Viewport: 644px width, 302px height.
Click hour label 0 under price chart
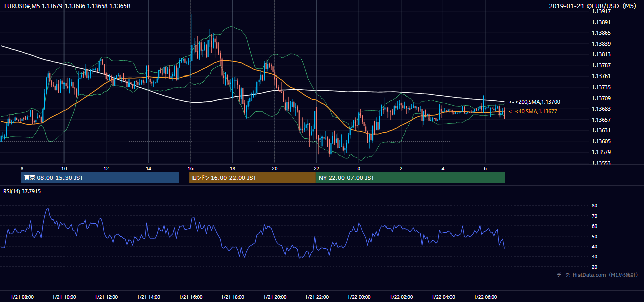point(359,168)
